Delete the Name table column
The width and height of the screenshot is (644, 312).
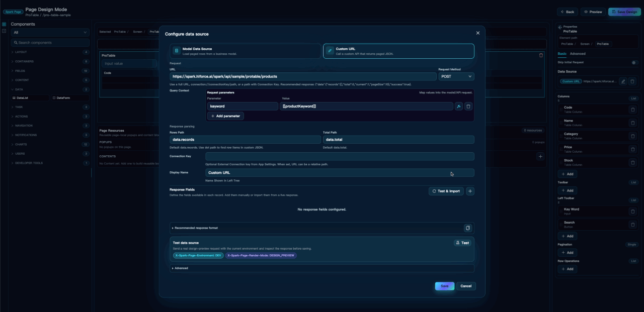pos(633,123)
